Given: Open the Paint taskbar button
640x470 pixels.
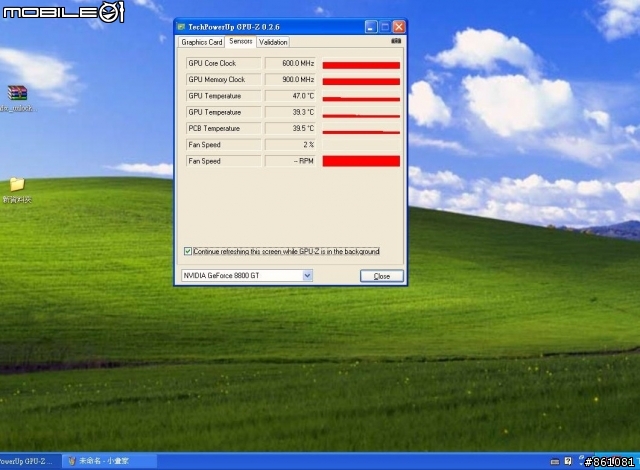Looking at the screenshot, I should coord(109,461).
